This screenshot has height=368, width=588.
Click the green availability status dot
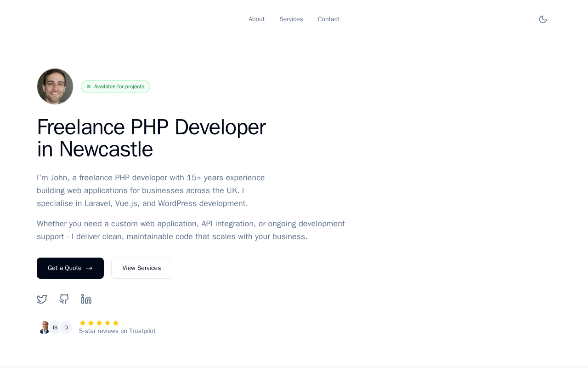click(x=89, y=86)
